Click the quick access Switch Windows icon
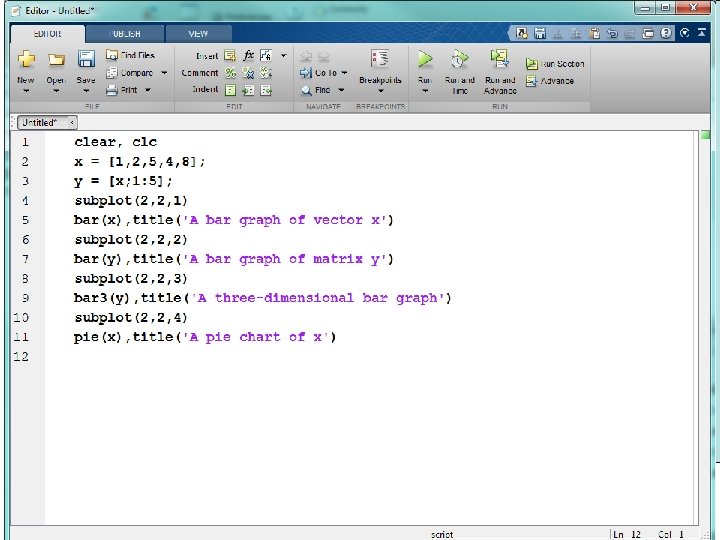 (x=648, y=33)
